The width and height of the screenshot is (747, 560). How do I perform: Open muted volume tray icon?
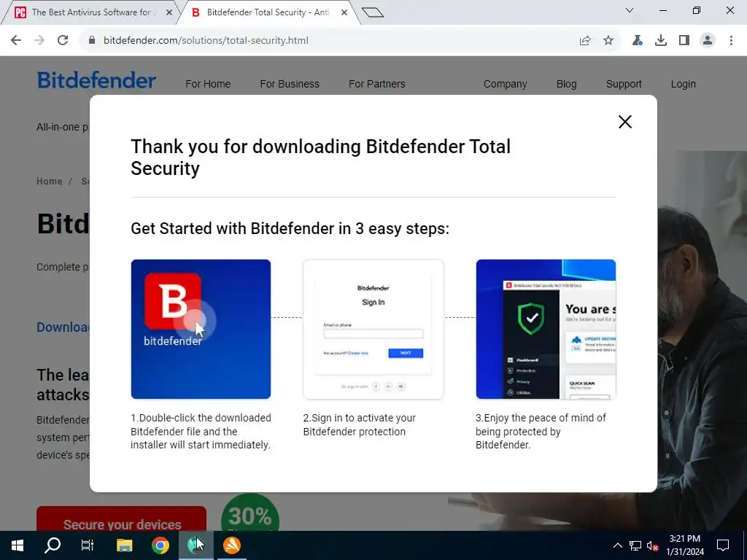pyautogui.click(x=652, y=545)
